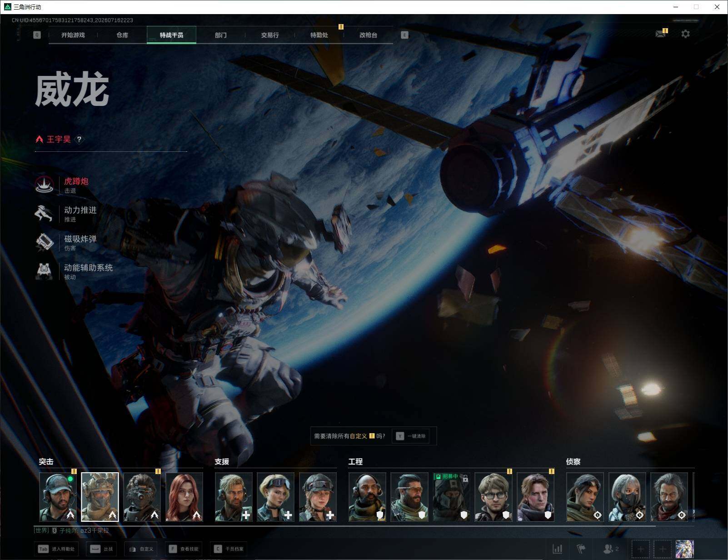This screenshot has width=728, height=560.
Task: Open the bar-chart statistics icon
Action: [558, 549]
